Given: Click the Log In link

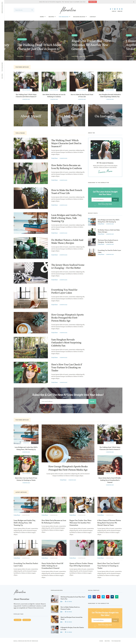Looking at the screenshot, I should click(x=114, y=11).
